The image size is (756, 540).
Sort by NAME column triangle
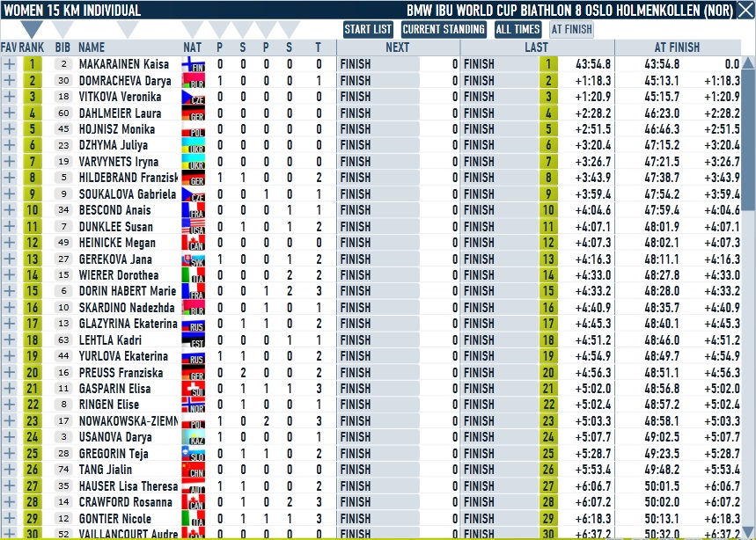coord(128,28)
